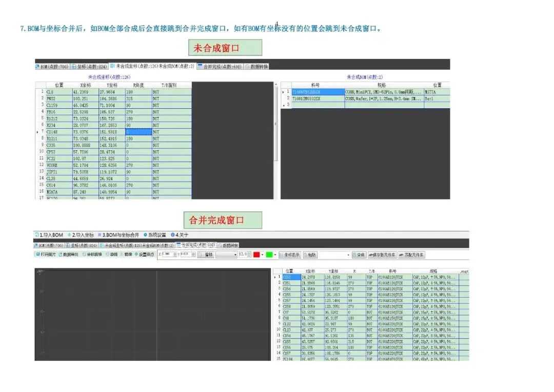Select the C1159 cell
The image size is (554, 392).
pyautogui.click(x=58, y=105)
